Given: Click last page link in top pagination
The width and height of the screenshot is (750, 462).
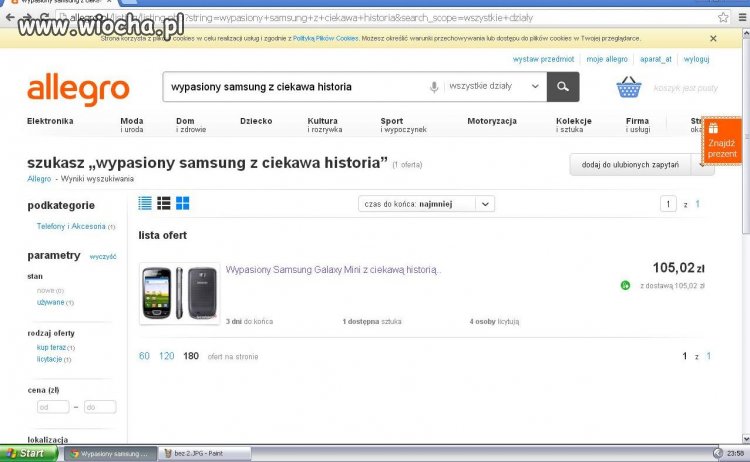Looking at the screenshot, I should 697,204.
